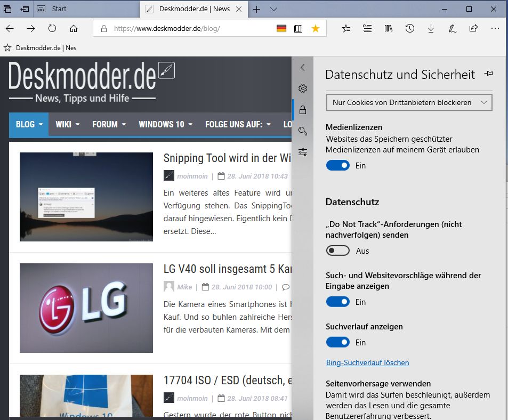
Task: Add notes with the pen icon
Action: (x=452, y=28)
